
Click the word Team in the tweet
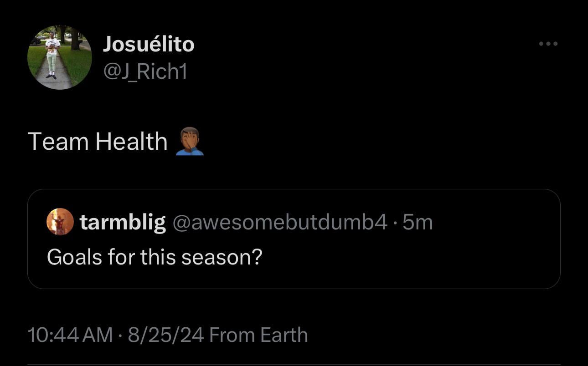click(x=58, y=142)
